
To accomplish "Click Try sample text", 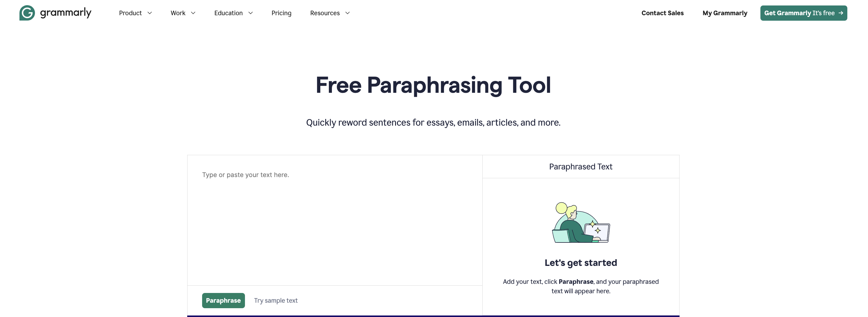I will pos(276,300).
